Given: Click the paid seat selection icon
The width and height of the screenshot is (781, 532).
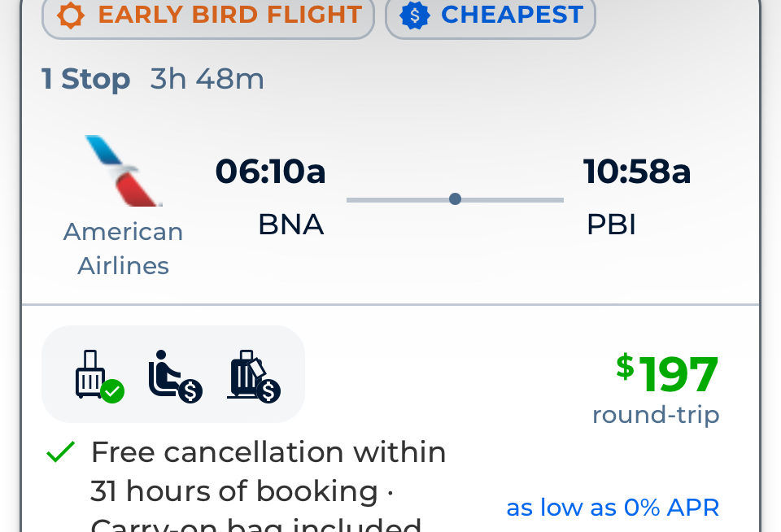Looking at the screenshot, I should (x=176, y=376).
